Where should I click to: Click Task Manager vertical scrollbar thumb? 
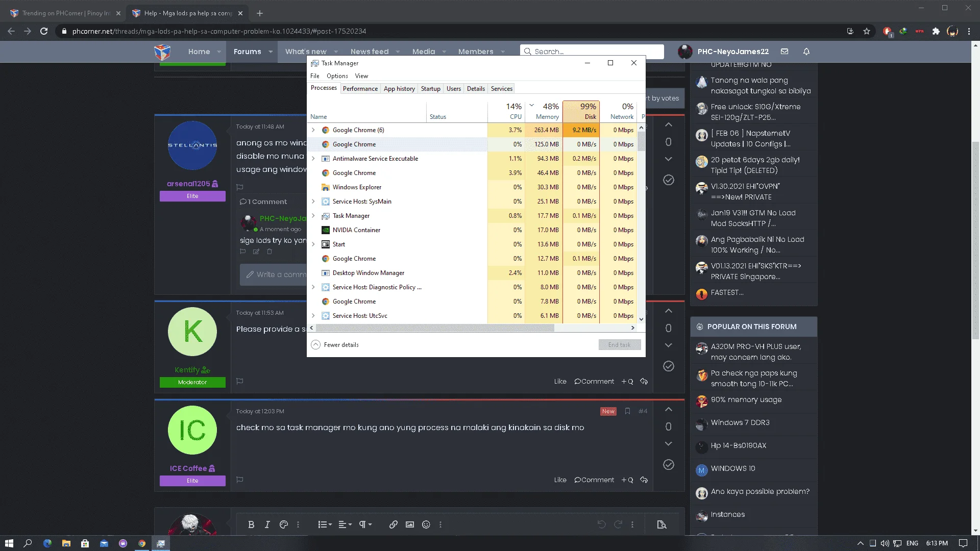coord(642,141)
